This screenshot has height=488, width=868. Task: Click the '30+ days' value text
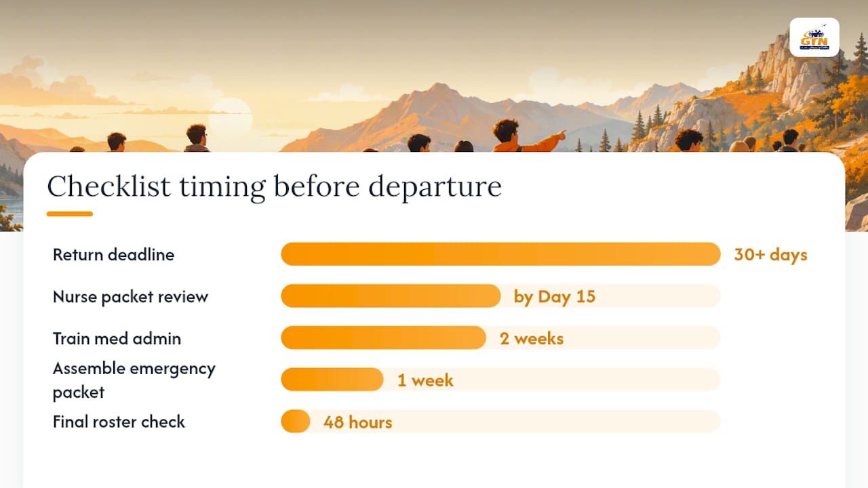pos(770,255)
